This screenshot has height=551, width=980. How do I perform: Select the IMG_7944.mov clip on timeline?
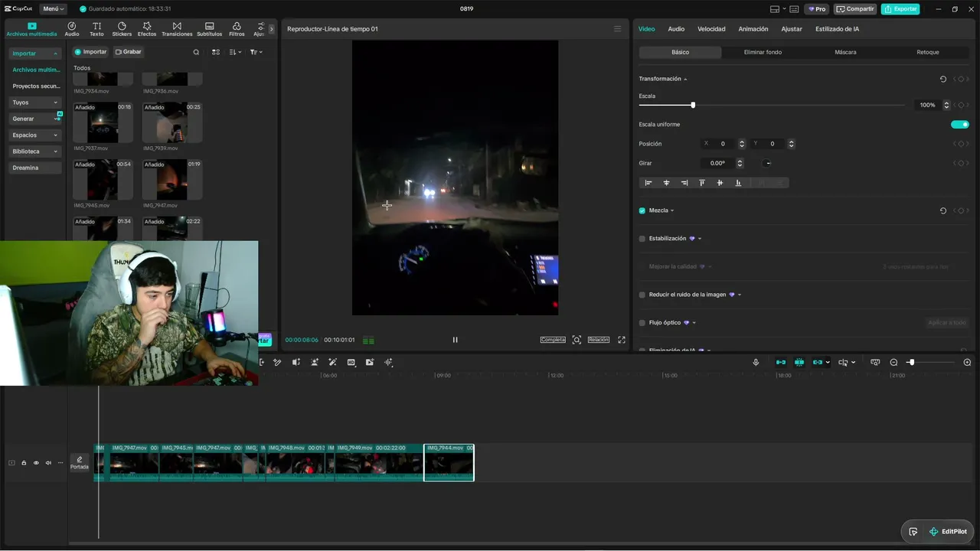pos(449,463)
